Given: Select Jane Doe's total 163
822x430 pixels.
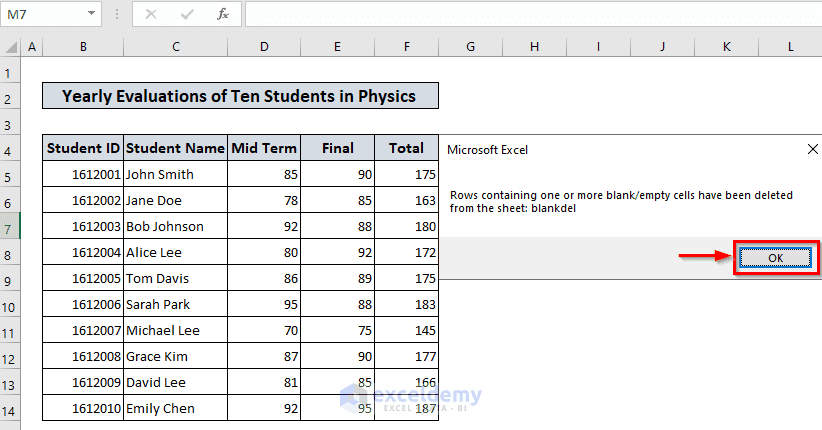Looking at the screenshot, I should [407, 200].
